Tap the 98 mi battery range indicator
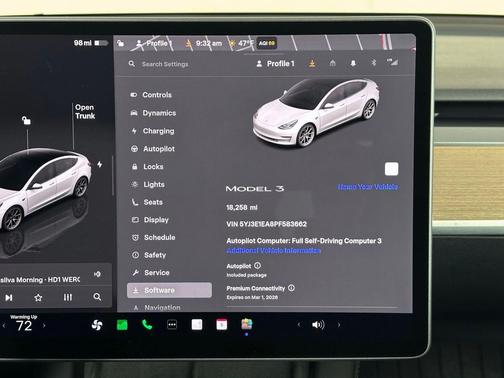 tap(90, 43)
